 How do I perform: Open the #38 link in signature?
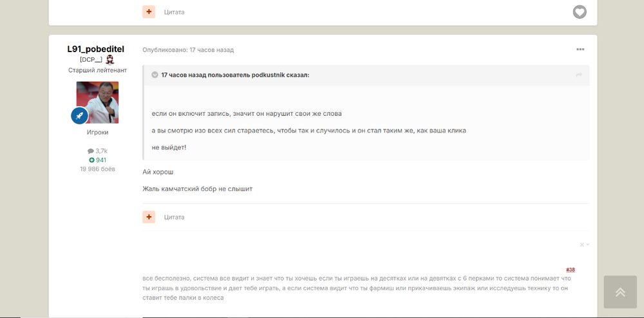pyautogui.click(x=571, y=270)
